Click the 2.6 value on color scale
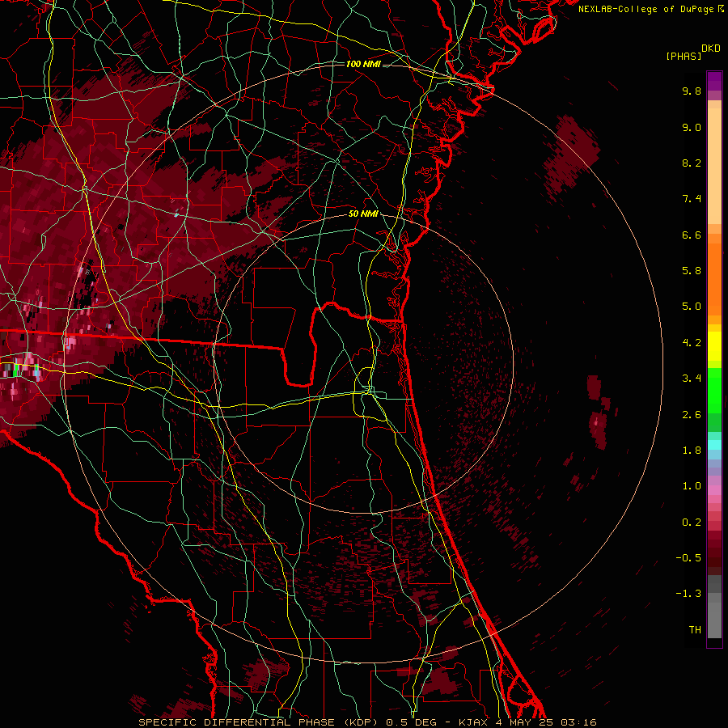The width and height of the screenshot is (728, 728). [692, 415]
